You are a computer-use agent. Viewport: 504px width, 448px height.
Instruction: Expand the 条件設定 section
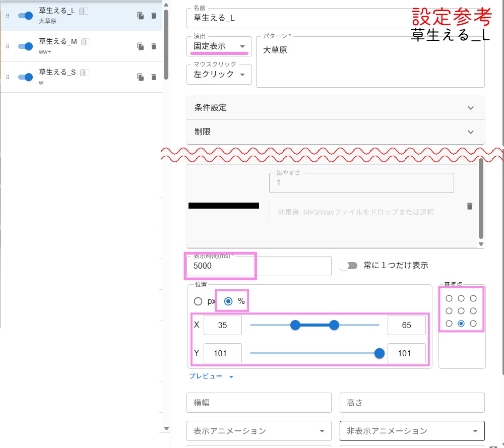click(x=336, y=108)
